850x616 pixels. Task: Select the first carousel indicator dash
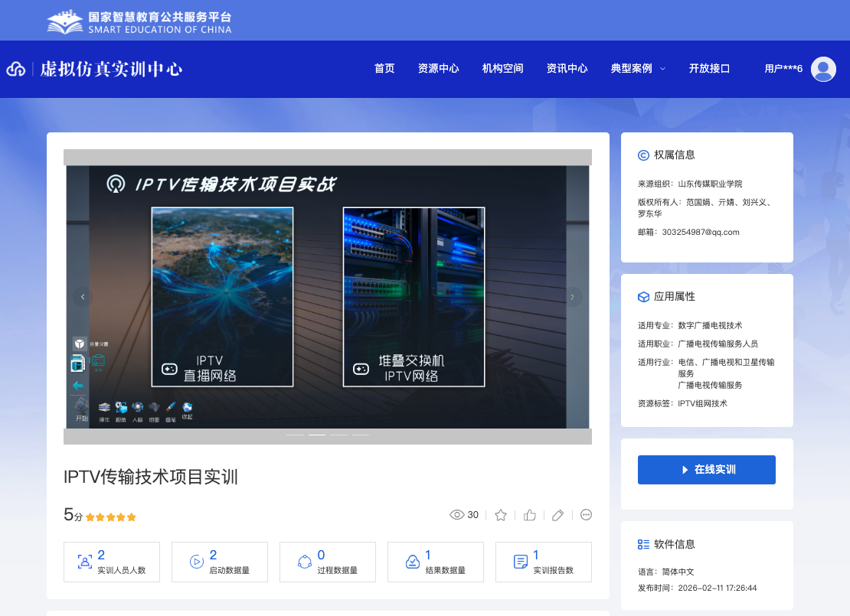296,435
